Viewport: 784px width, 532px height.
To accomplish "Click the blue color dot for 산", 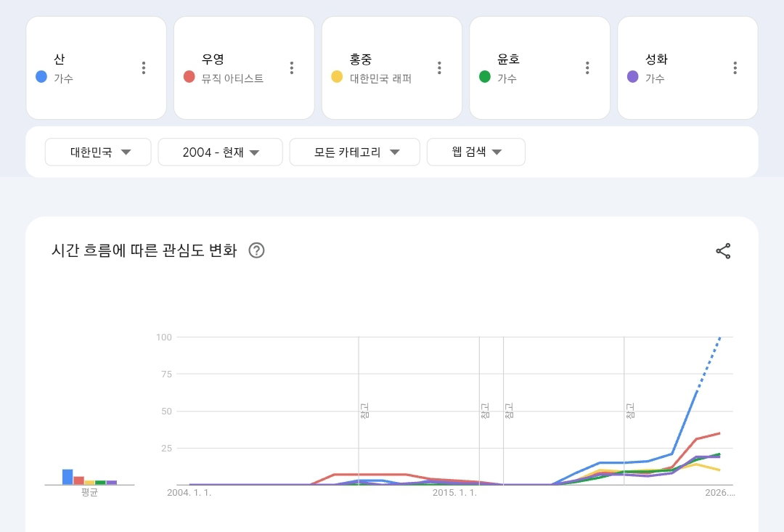I will [41, 76].
